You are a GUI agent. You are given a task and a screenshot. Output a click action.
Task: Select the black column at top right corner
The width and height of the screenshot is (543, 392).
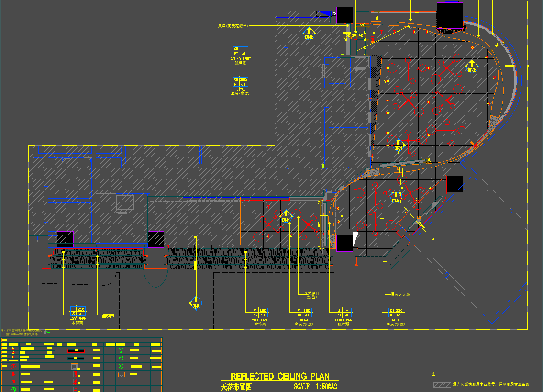[450, 16]
